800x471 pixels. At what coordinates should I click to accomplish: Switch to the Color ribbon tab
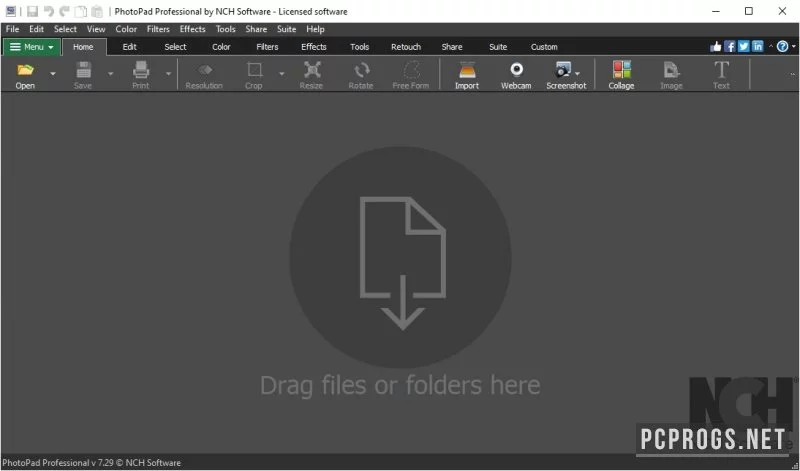[x=221, y=47]
